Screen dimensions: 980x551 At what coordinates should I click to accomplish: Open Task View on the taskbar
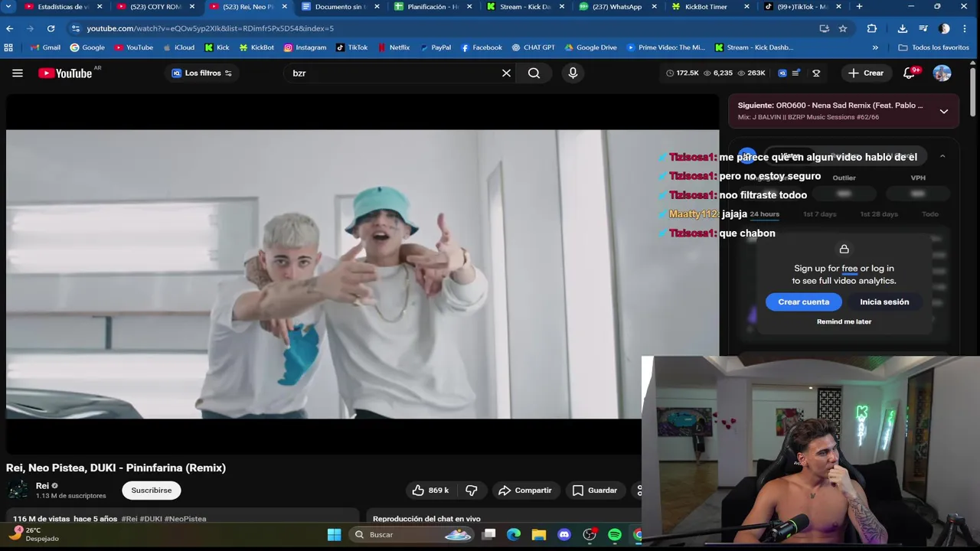pyautogui.click(x=489, y=535)
